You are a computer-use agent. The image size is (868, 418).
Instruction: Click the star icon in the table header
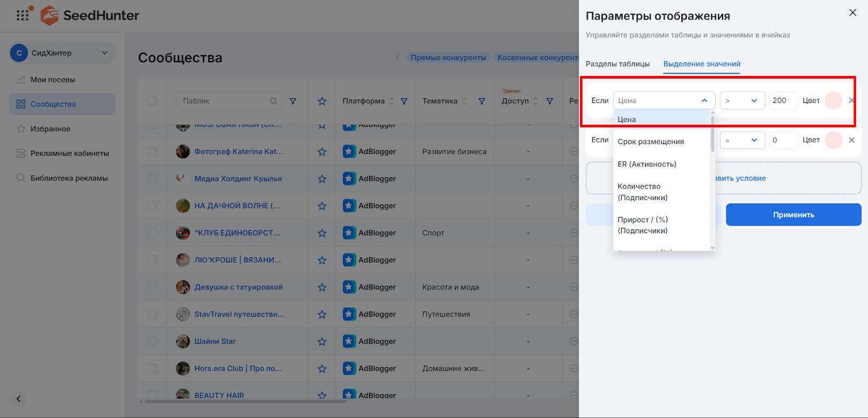(322, 101)
